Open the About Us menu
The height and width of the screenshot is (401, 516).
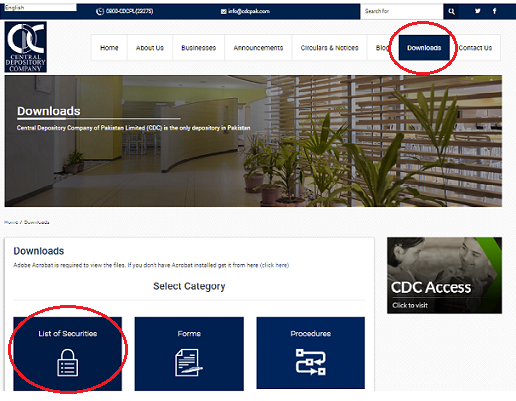coord(150,48)
